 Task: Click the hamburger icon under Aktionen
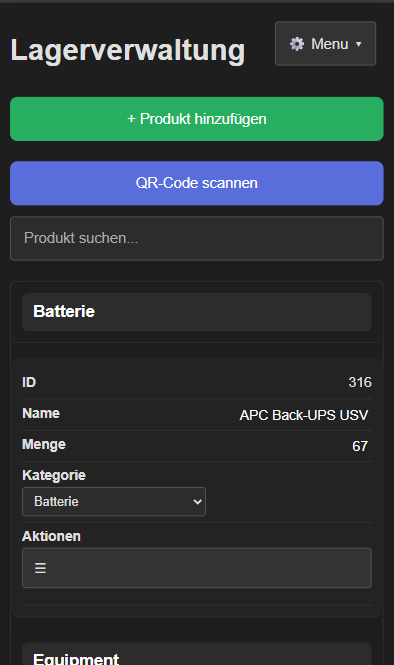pyautogui.click(x=40, y=567)
